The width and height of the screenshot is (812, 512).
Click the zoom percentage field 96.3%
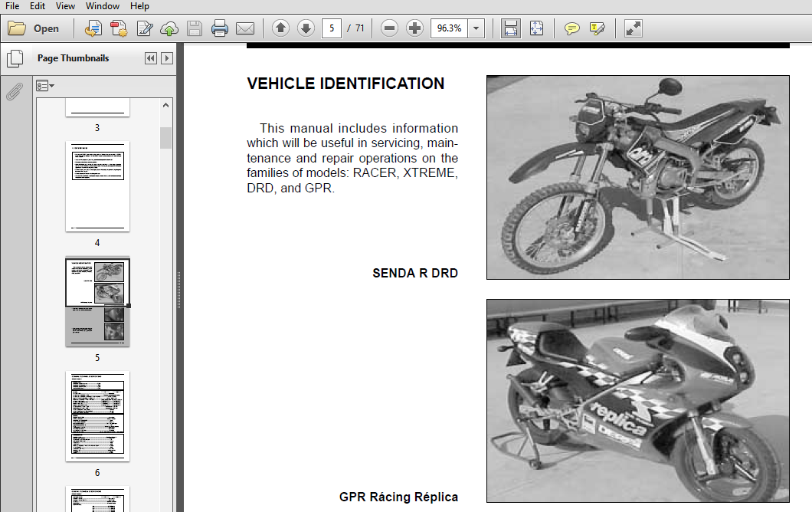click(449, 28)
